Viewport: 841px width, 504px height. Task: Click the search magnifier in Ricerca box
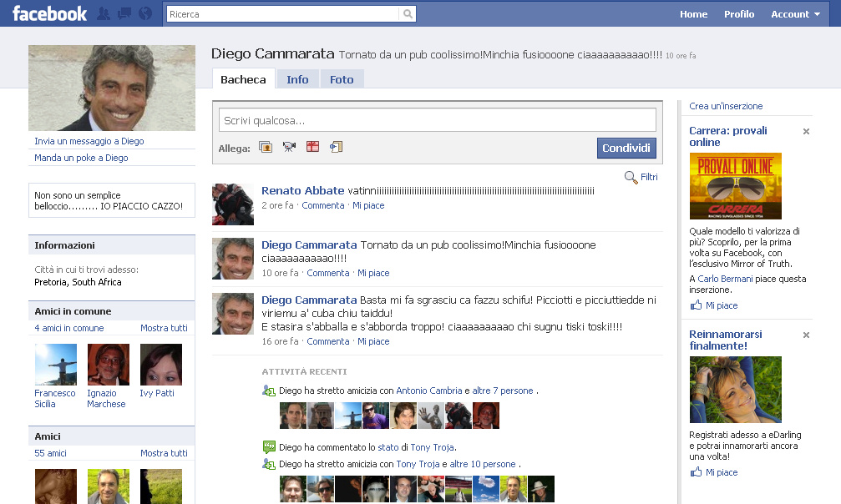pyautogui.click(x=407, y=14)
